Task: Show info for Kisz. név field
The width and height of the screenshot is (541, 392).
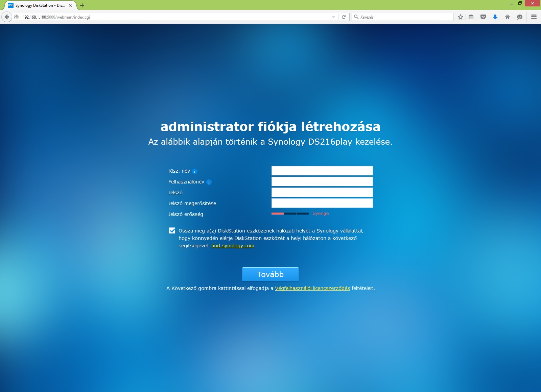Action: [x=195, y=171]
